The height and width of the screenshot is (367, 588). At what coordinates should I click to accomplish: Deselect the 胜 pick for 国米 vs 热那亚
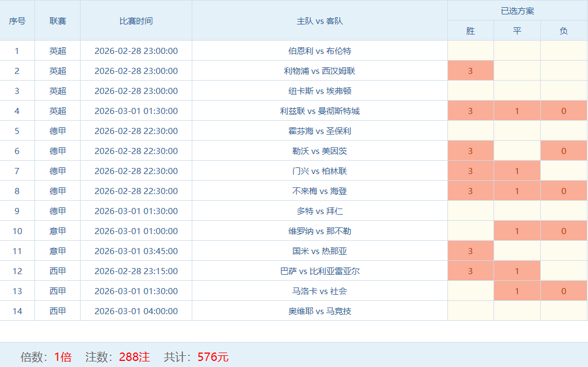[x=470, y=251]
